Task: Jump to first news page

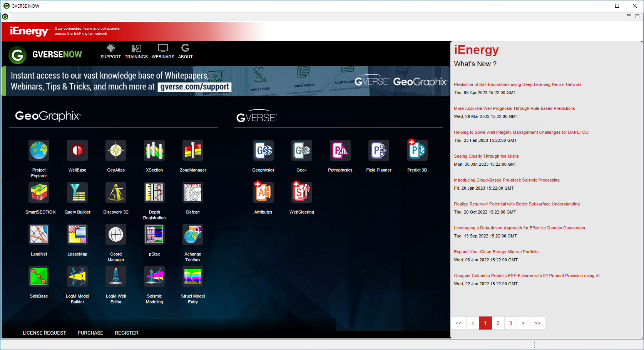Action: 458,323
